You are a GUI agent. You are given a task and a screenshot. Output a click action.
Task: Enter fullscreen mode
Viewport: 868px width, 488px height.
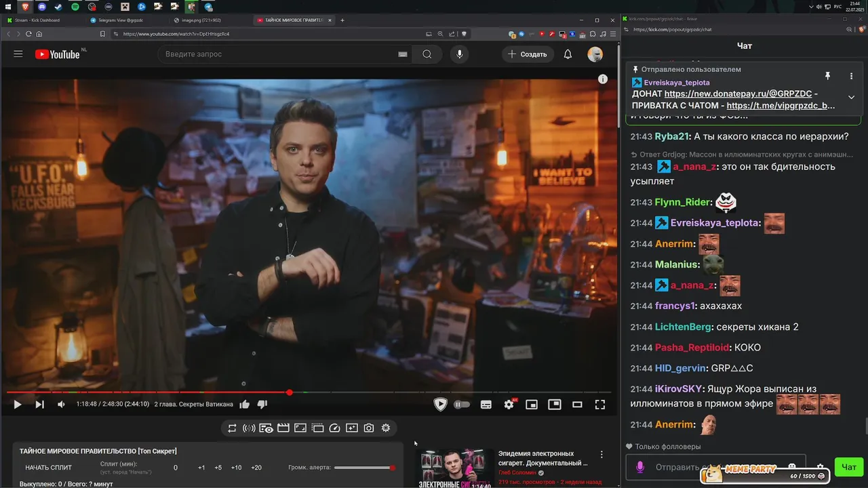[600, 405]
